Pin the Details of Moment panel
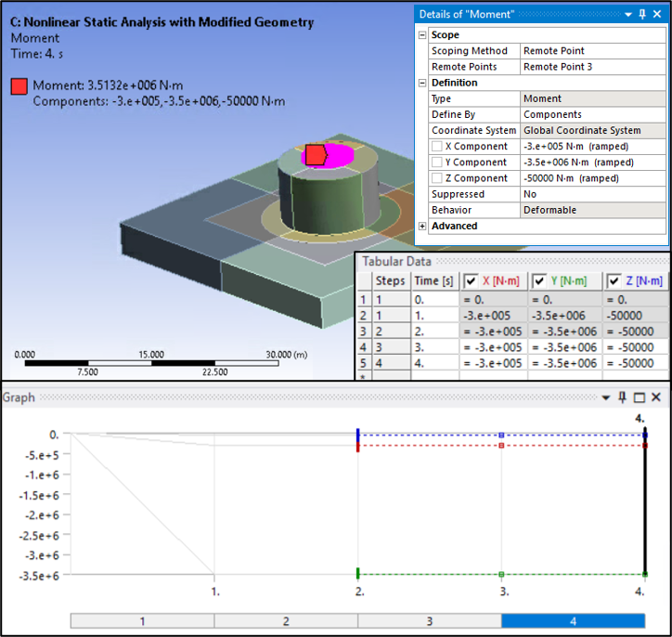The height and width of the screenshot is (637, 672). (642, 14)
